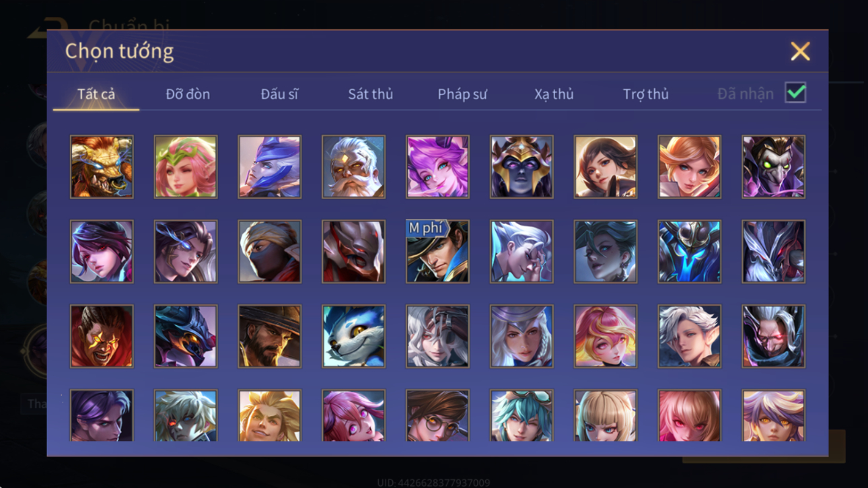Select the golden horned beast hero portrait
This screenshot has height=488, width=868.
(102, 167)
